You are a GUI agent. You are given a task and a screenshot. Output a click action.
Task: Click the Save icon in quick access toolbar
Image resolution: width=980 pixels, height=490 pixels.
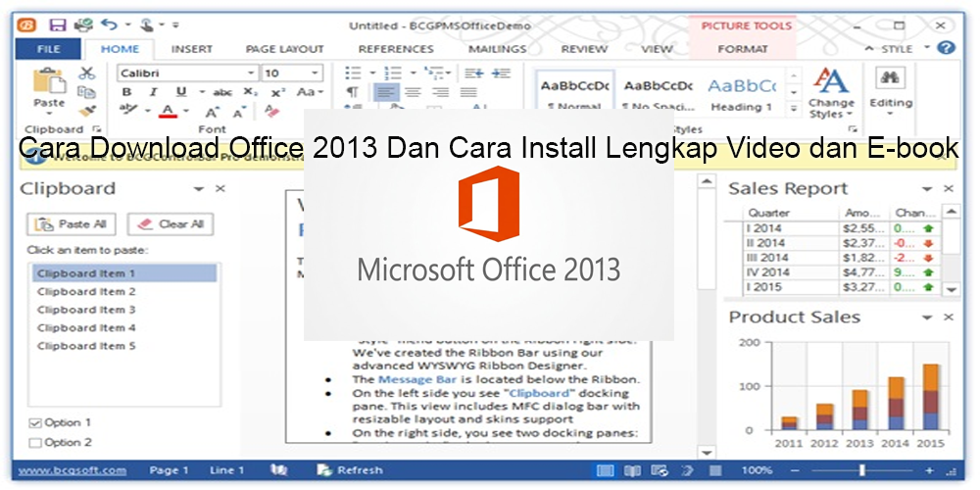tap(58, 25)
